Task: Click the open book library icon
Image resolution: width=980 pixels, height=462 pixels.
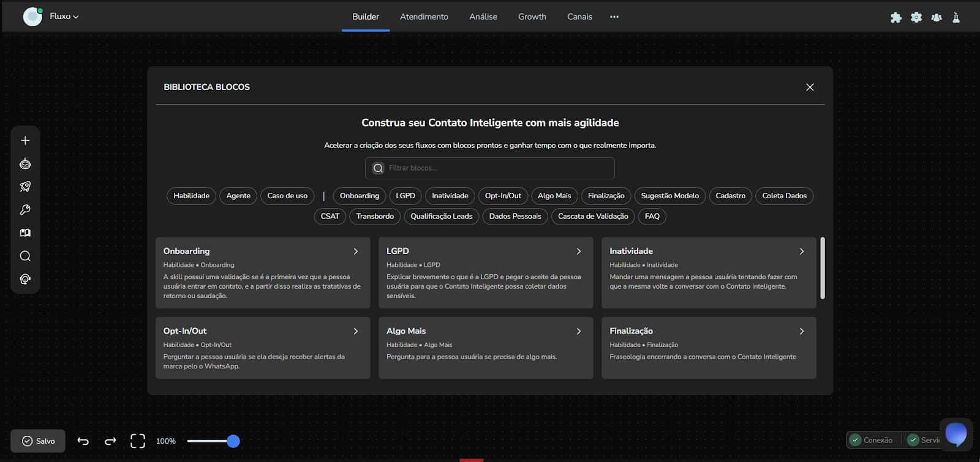Action: [25, 233]
